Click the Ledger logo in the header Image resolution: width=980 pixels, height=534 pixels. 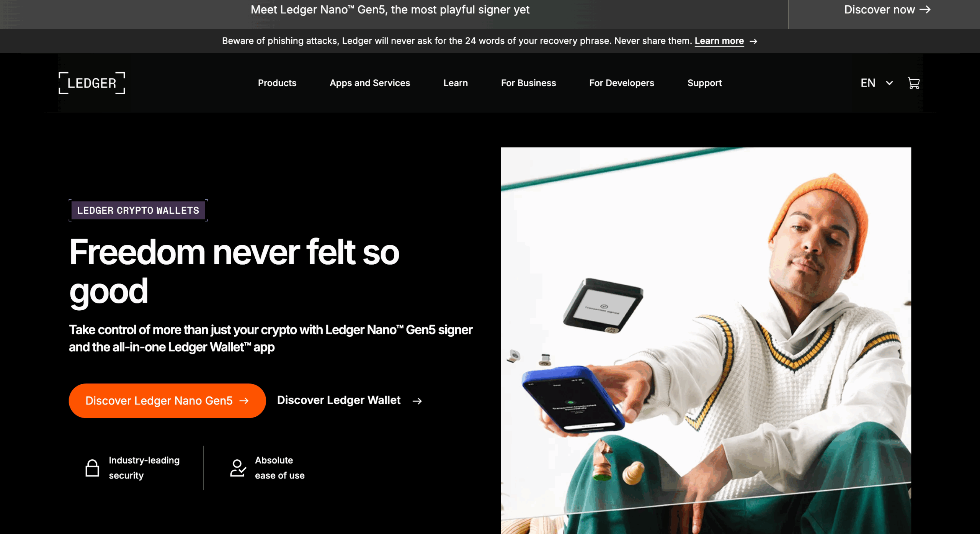(x=92, y=83)
